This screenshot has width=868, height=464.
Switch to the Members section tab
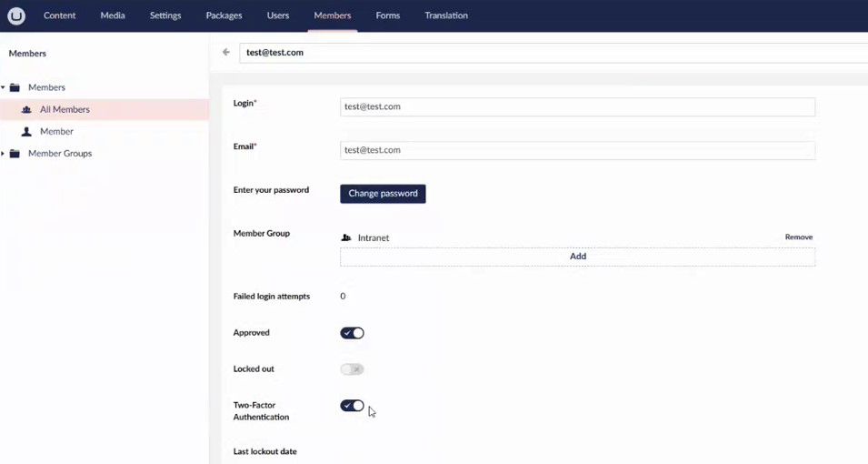click(332, 15)
